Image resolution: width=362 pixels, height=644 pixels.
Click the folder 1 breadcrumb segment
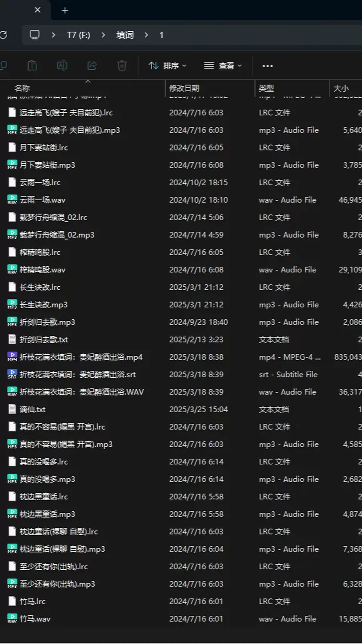click(161, 35)
